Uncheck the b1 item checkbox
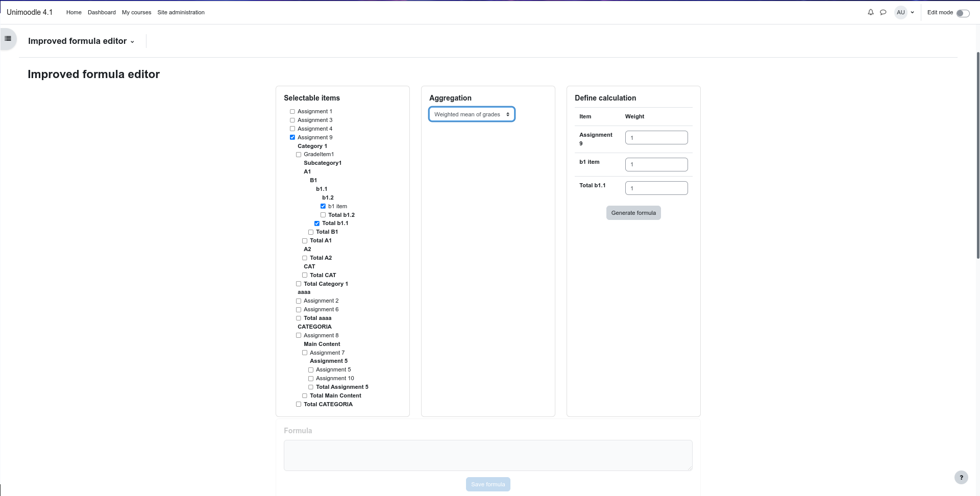980x496 pixels. coord(323,206)
